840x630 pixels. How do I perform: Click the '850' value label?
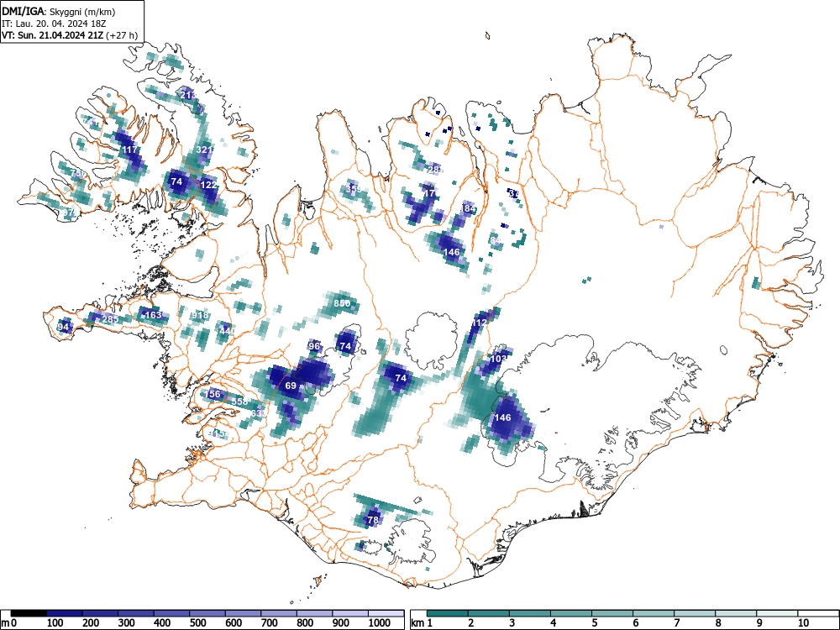tap(342, 303)
